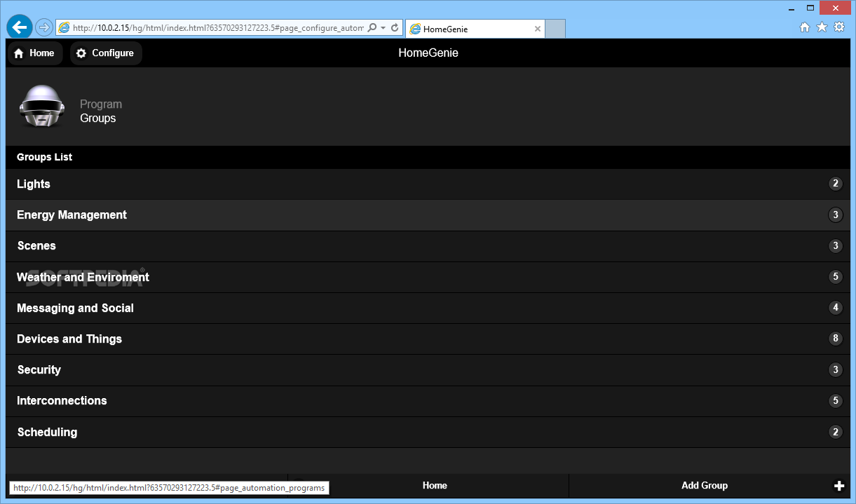Click the HomeGenie page title
The image size is (856, 504).
tap(428, 53)
